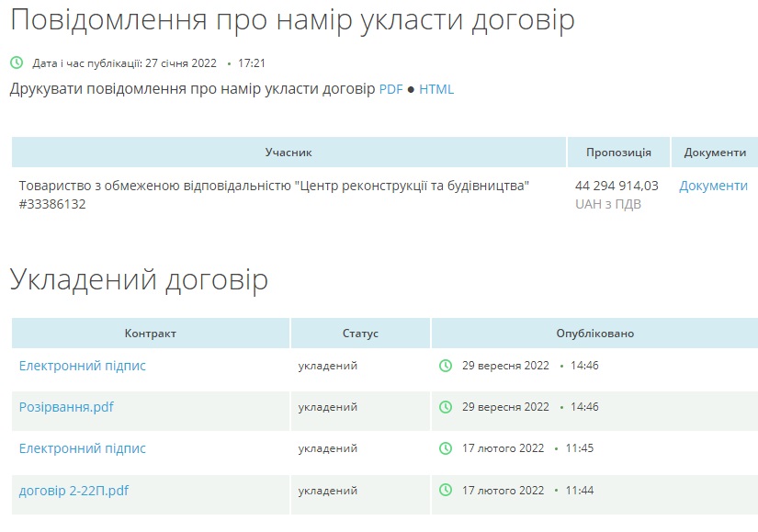This screenshot has width=758, height=532.
Task: Open the PDF version of the notice
Action: click(x=390, y=89)
